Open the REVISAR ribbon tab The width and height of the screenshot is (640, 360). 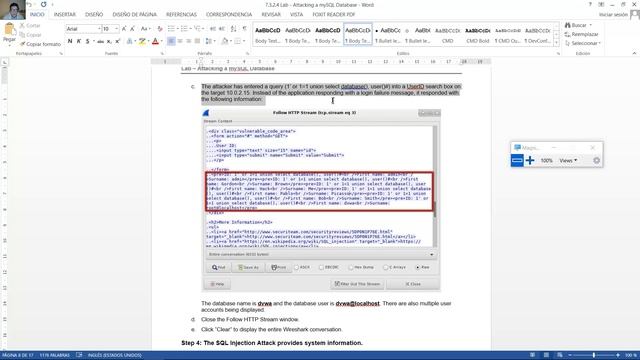click(271, 14)
